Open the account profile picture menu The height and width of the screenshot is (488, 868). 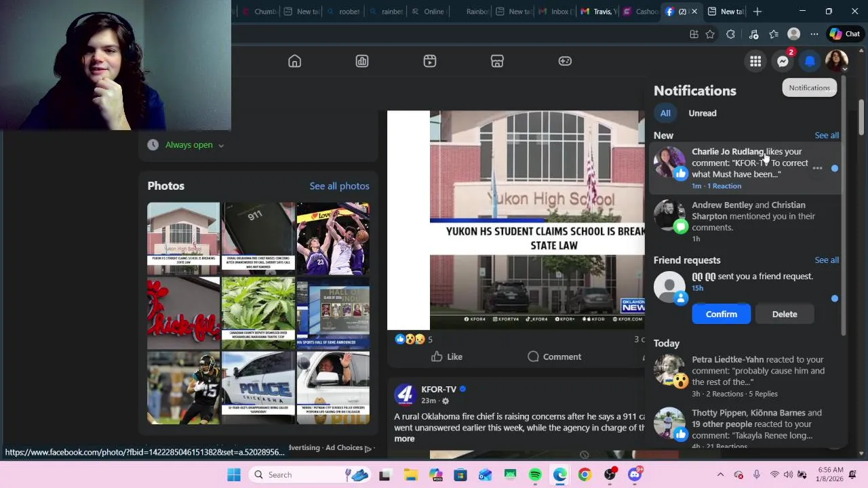(x=837, y=61)
